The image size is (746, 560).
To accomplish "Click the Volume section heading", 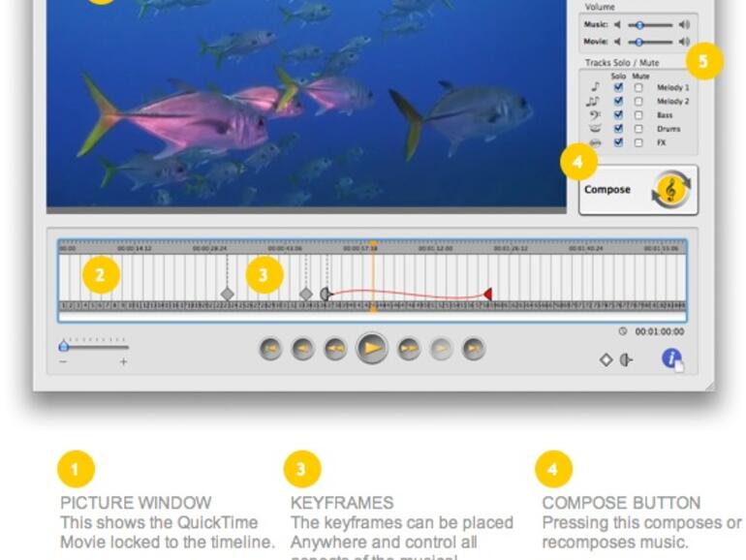I will click(600, 7).
